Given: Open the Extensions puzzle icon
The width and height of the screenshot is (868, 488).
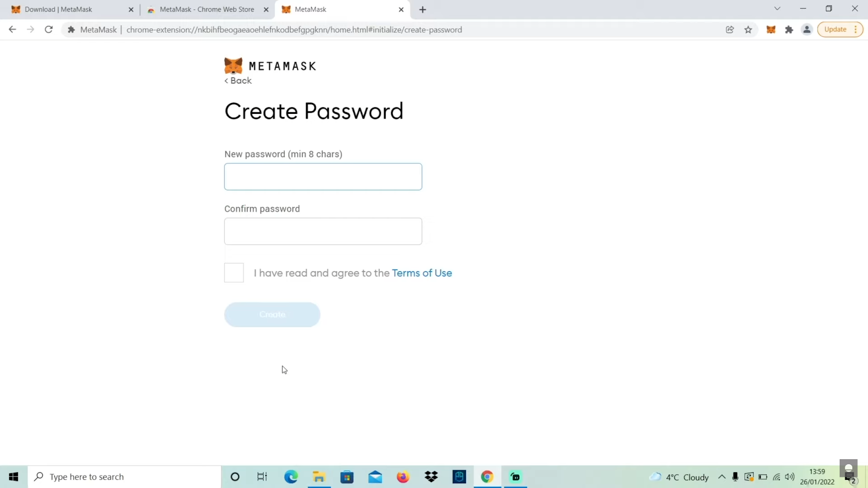Looking at the screenshot, I should pyautogui.click(x=789, y=30).
